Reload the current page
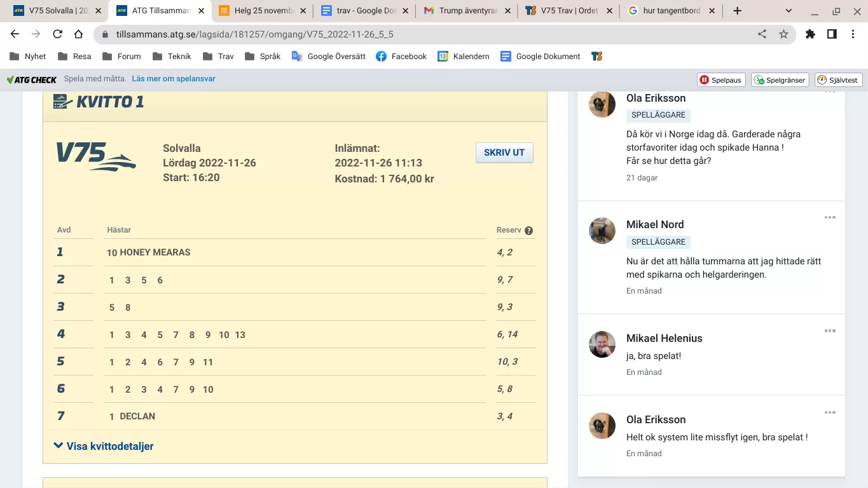This screenshot has width=868, height=488. 57,34
